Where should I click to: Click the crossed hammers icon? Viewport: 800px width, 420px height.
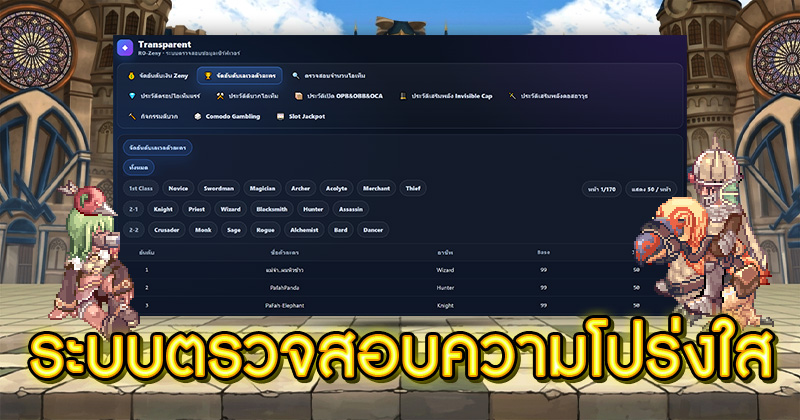pos(220,96)
